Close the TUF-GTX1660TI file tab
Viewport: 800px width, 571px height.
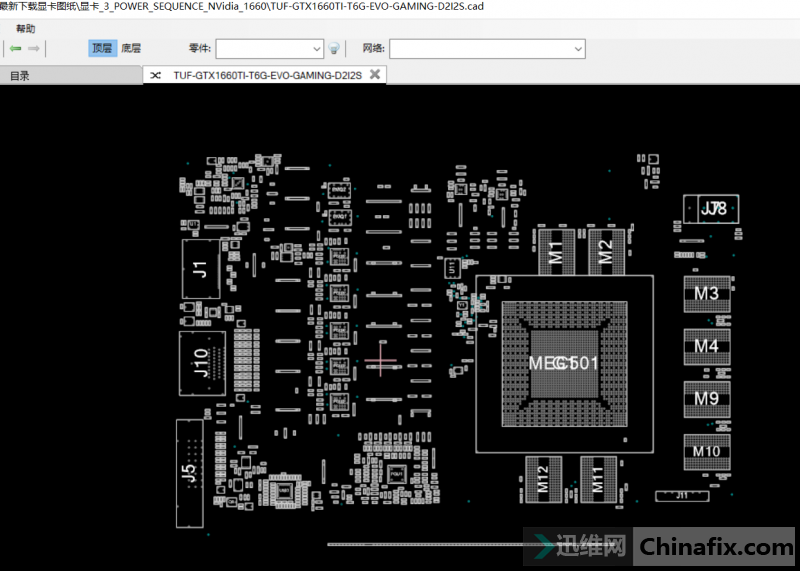[375, 75]
